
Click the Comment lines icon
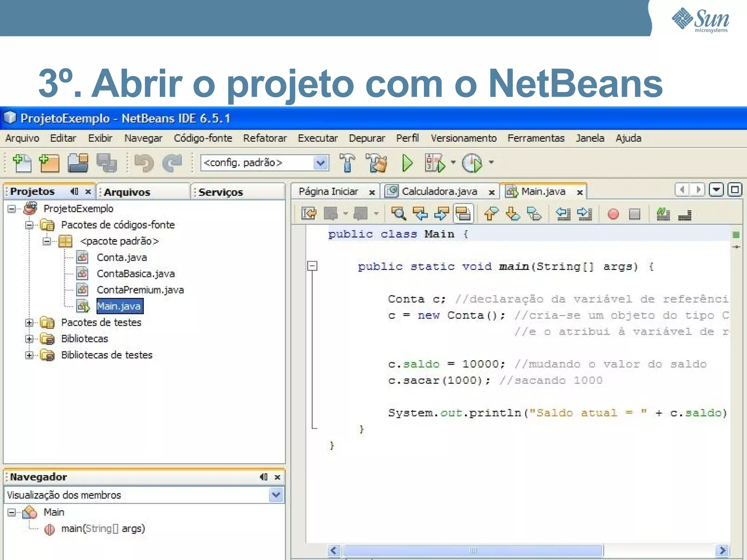pos(663,214)
